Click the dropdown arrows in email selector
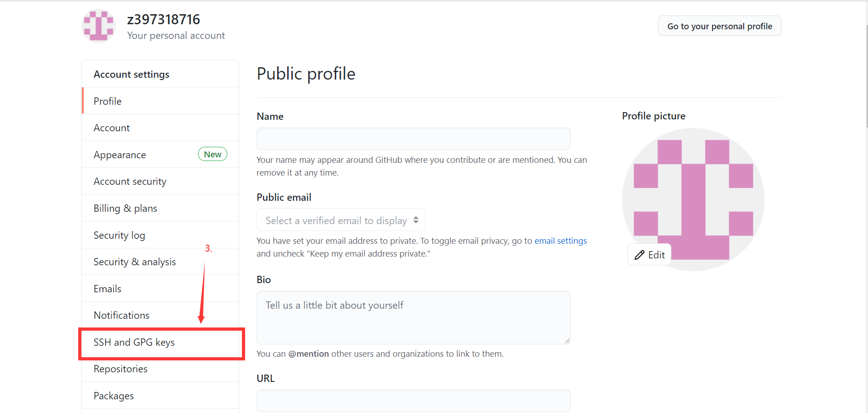This screenshot has width=868, height=413. pyautogui.click(x=416, y=220)
